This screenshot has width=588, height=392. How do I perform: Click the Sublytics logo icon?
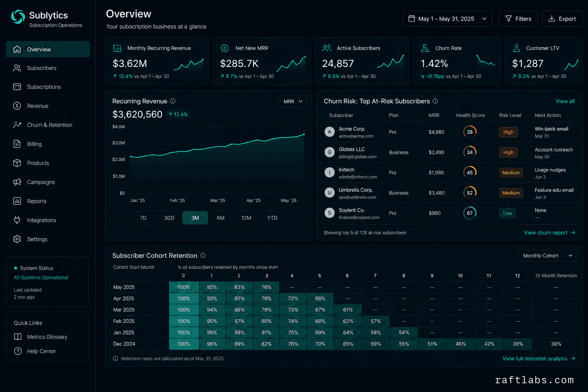(18, 16)
